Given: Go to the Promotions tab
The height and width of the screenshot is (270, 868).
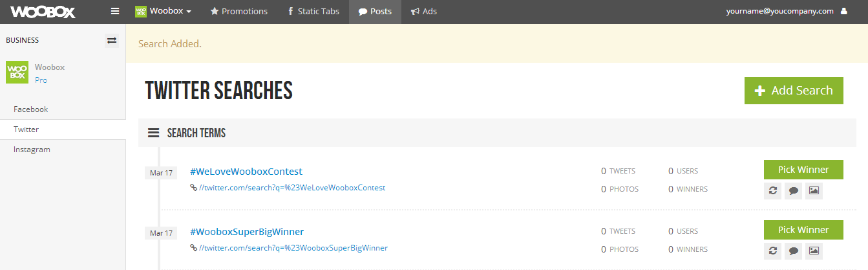Looking at the screenshot, I should 238,12.
